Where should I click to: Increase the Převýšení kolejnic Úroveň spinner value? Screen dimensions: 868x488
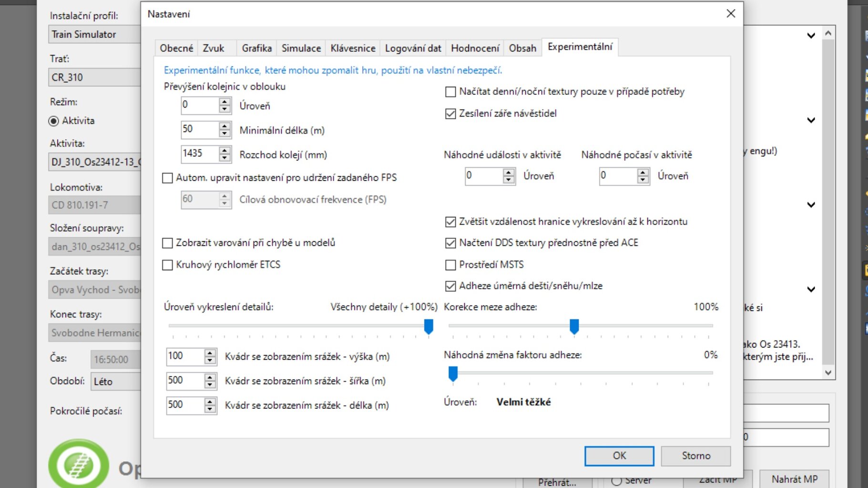225,102
